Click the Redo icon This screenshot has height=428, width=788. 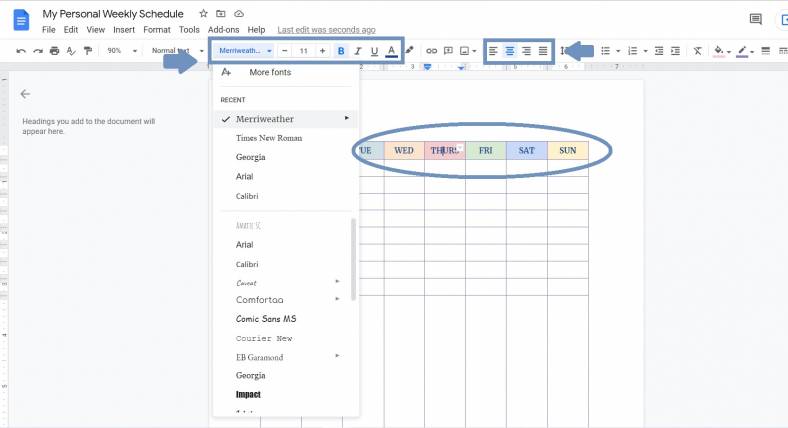pyautogui.click(x=38, y=51)
